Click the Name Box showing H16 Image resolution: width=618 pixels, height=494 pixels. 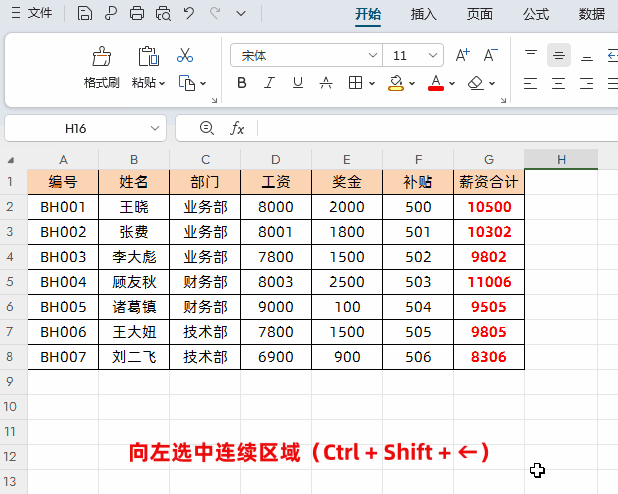tap(85, 129)
